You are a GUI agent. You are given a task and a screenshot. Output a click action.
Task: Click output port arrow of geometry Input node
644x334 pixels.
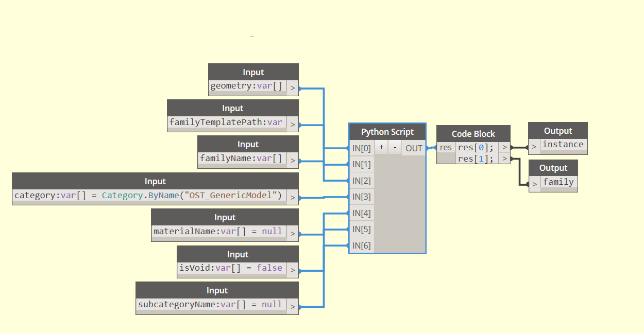tap(293, 88)
